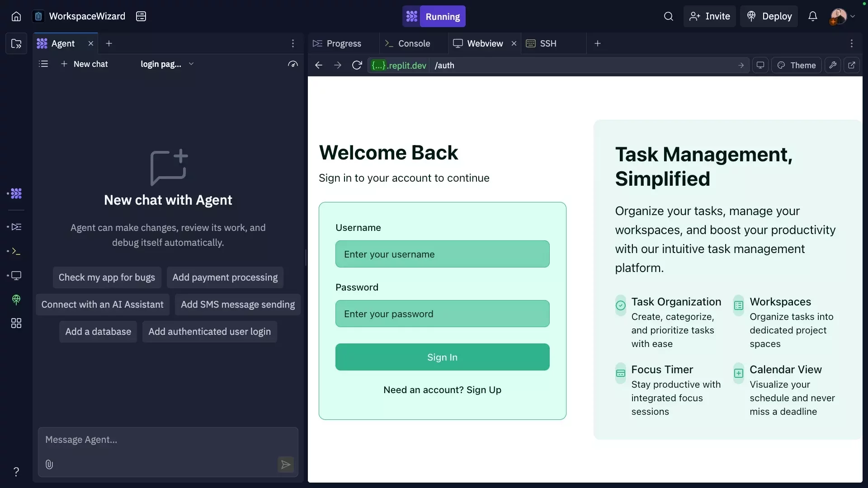Open Webview in a new browser tab
Viewport: 868px width, 488px height.
(853, 65)
